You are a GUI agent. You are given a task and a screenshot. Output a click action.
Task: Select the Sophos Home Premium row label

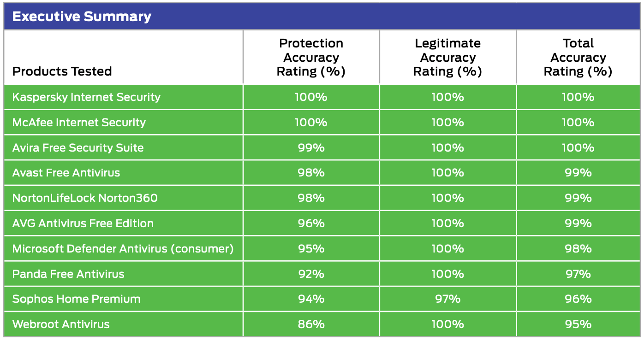click(x=76, y=299)
